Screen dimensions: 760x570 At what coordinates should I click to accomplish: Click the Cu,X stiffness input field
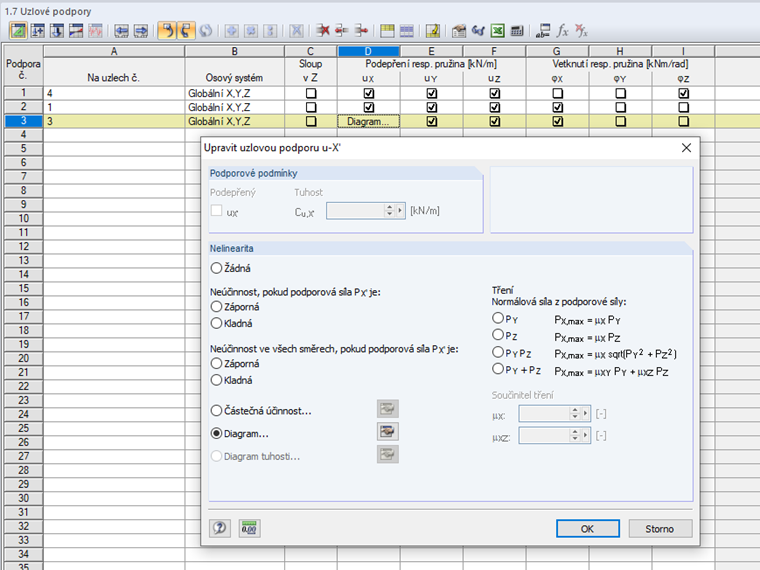355,210
